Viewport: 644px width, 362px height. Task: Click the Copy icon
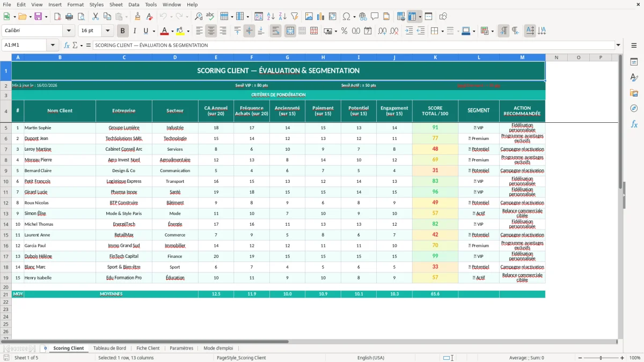pos(107,17)
